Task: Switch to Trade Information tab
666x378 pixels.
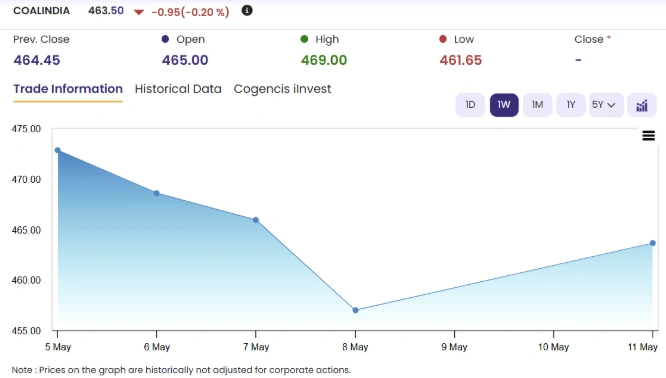Action: [x=68, y=89]
